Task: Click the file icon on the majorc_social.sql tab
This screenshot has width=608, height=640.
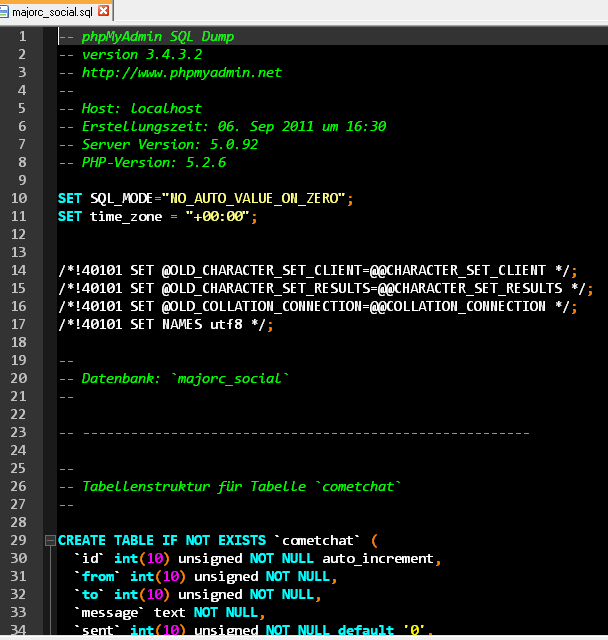Action: point(4,11)
